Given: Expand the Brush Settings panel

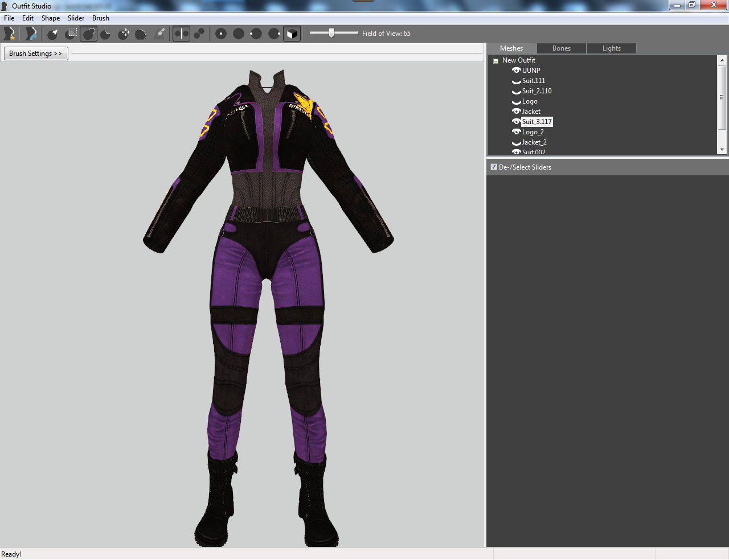Looking at the screenshot, I should (x=36, y=53).
